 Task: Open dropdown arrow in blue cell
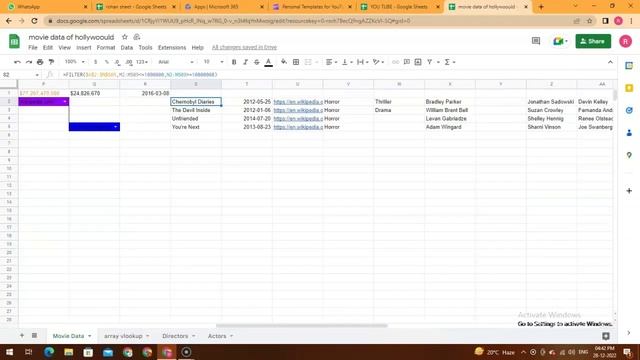pyautogui.click(x=116, y=127)
